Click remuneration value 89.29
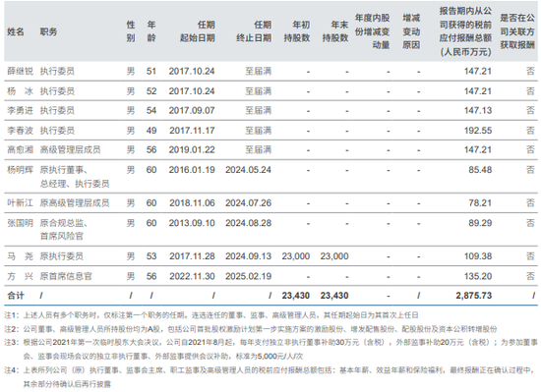The width and height of the screenshot is (541, 392). point(480,223)
